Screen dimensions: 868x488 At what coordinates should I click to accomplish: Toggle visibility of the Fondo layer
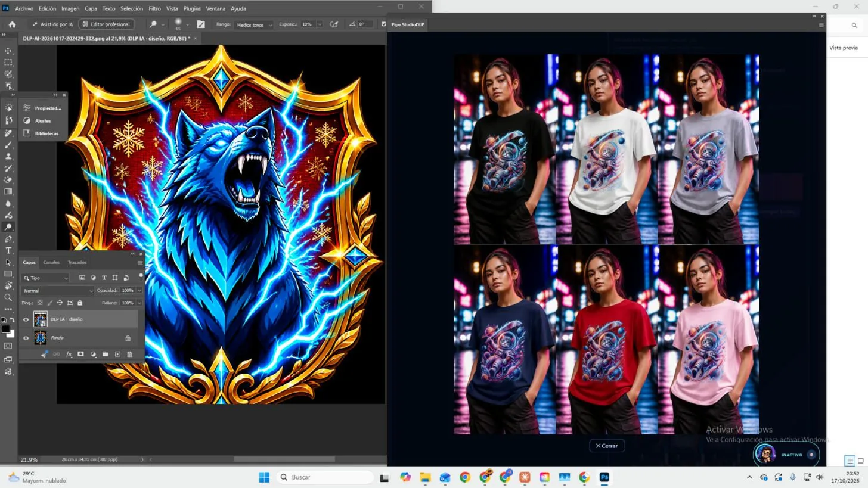pos(26,338)
